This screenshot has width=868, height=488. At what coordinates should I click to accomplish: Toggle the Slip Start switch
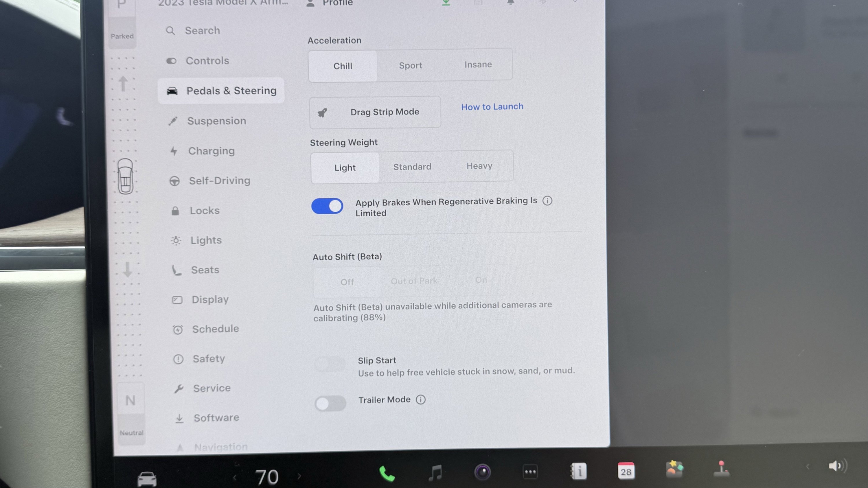pos(330,364)
